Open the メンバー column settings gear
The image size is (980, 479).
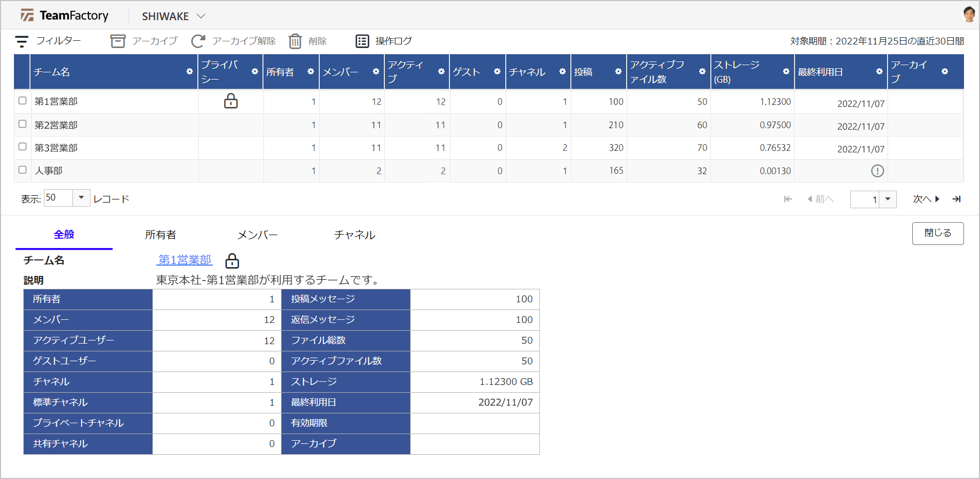pyautogui.click(x=376, y=72)
